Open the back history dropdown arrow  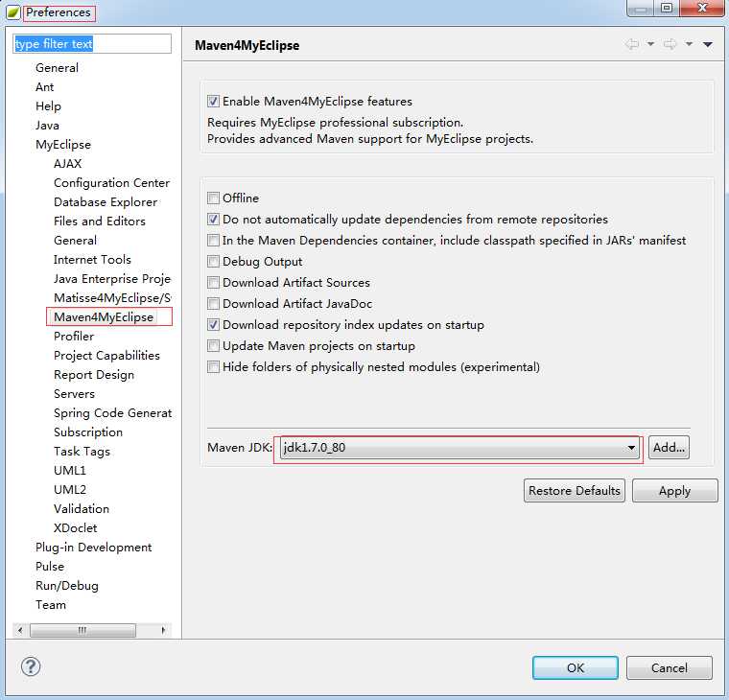(x=651, y=44)
